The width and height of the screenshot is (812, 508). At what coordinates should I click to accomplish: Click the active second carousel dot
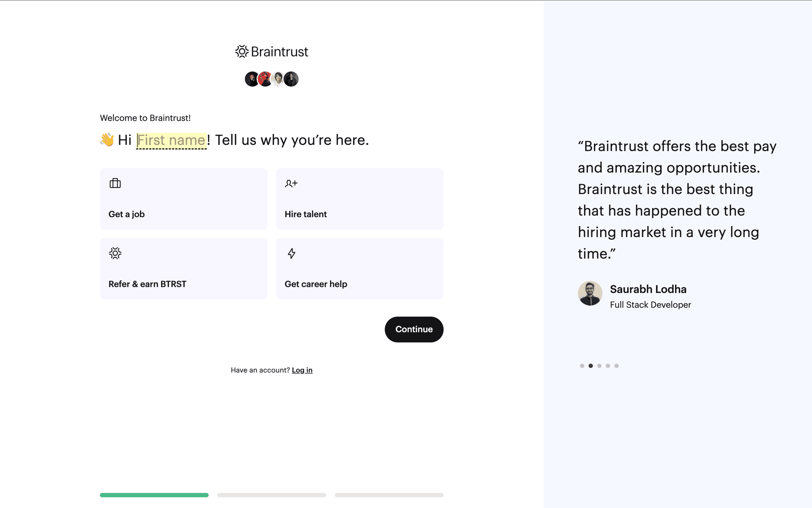591,366
